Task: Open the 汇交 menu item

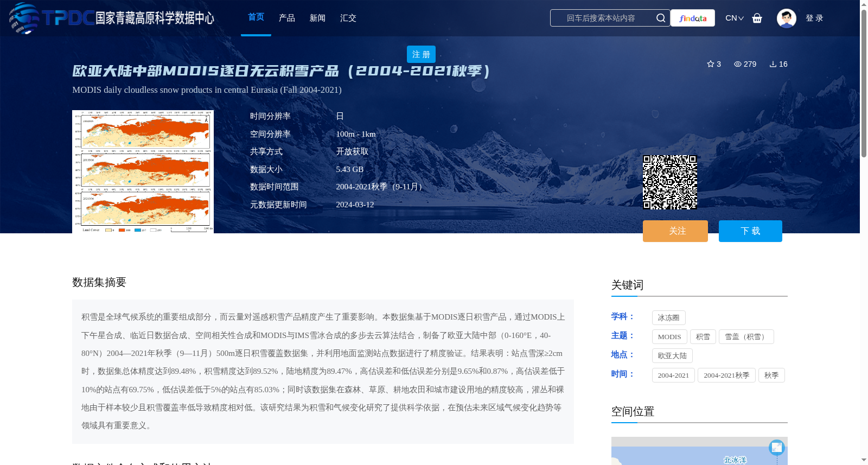Action: [348, 18]
